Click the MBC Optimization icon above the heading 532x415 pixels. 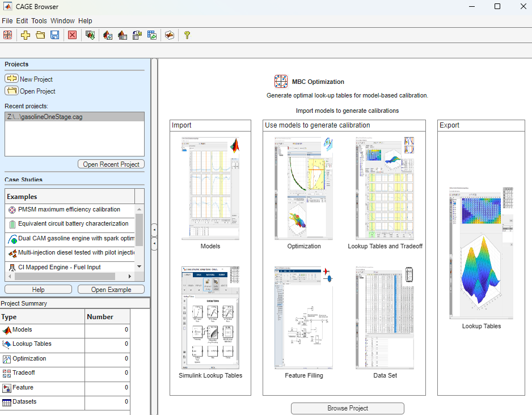click(x=281, y=81)
